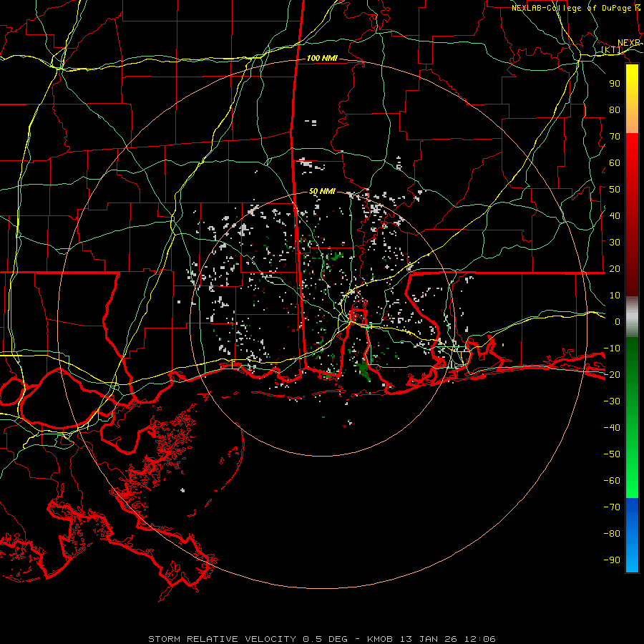Click the "12:06" time in the caption
The width and height of the screenshot is (644, 644).
pyautogui.click(x=479, y=639)
